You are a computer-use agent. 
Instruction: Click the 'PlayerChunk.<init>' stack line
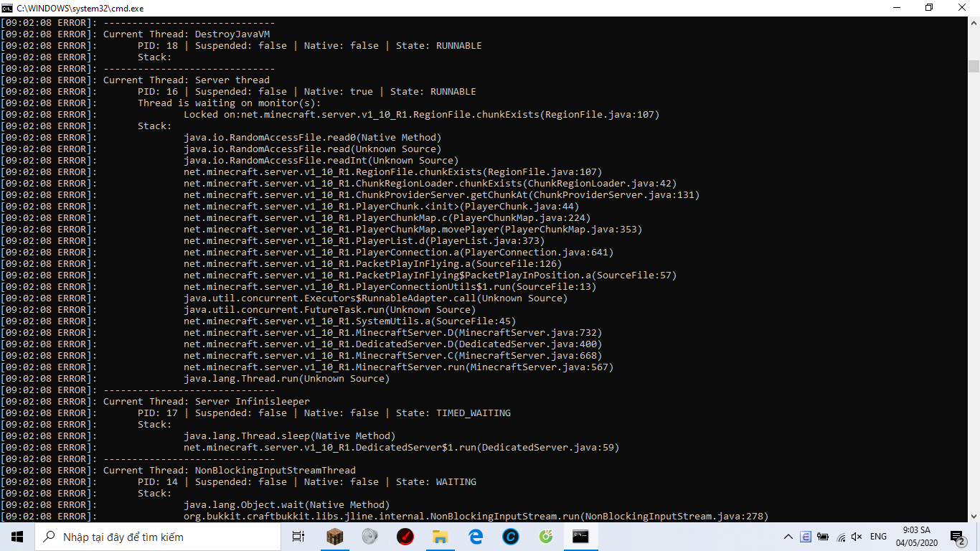click(x=382, y=206)
